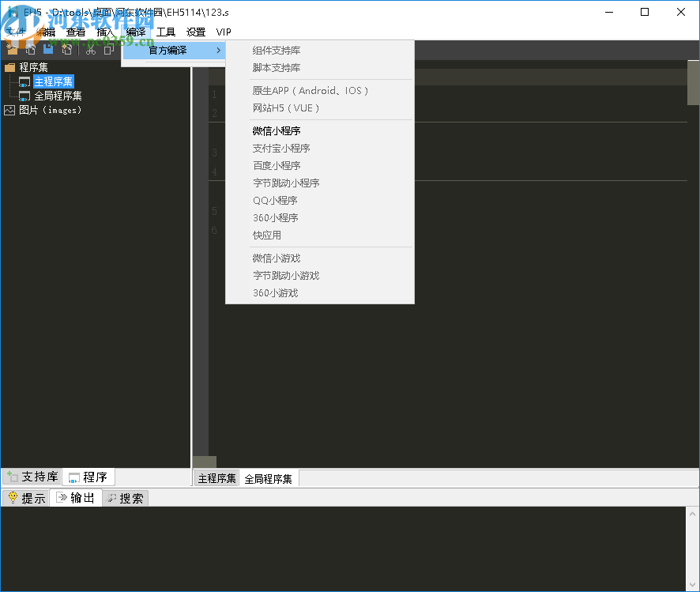
Task: Choose 原生APP (Android、IOS) compile option
Action: click(x=310, y=91)
